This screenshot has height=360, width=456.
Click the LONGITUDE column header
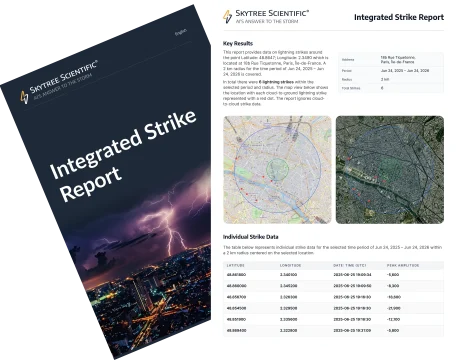(x=290, y=265)
